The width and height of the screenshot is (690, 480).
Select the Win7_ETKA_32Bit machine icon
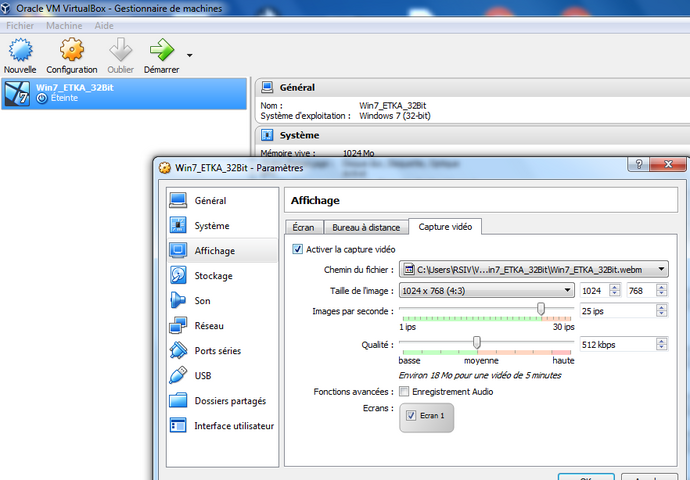coord(17,93)
